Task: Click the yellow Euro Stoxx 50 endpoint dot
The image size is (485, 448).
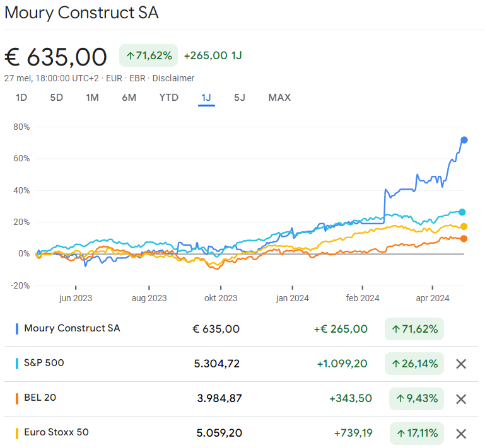Action: 464,226
